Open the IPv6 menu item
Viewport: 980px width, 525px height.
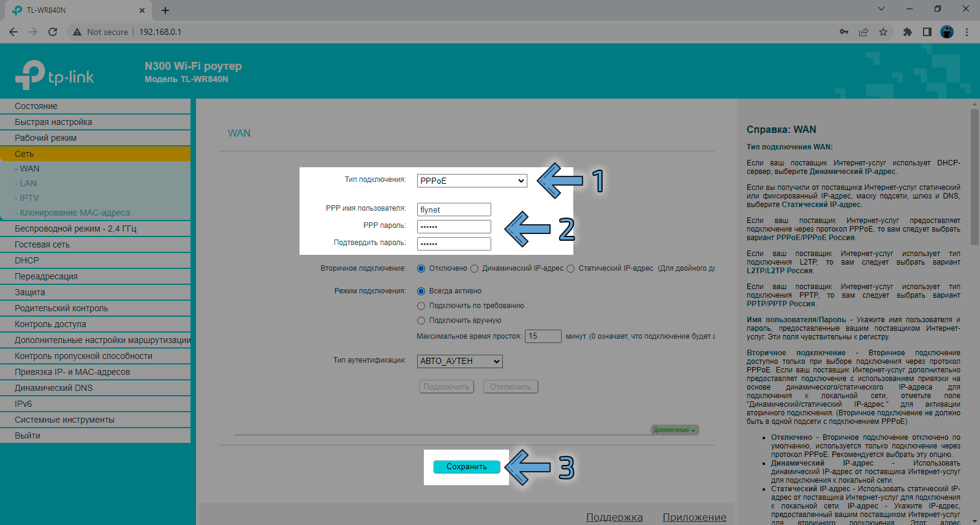tap(95, 404)
